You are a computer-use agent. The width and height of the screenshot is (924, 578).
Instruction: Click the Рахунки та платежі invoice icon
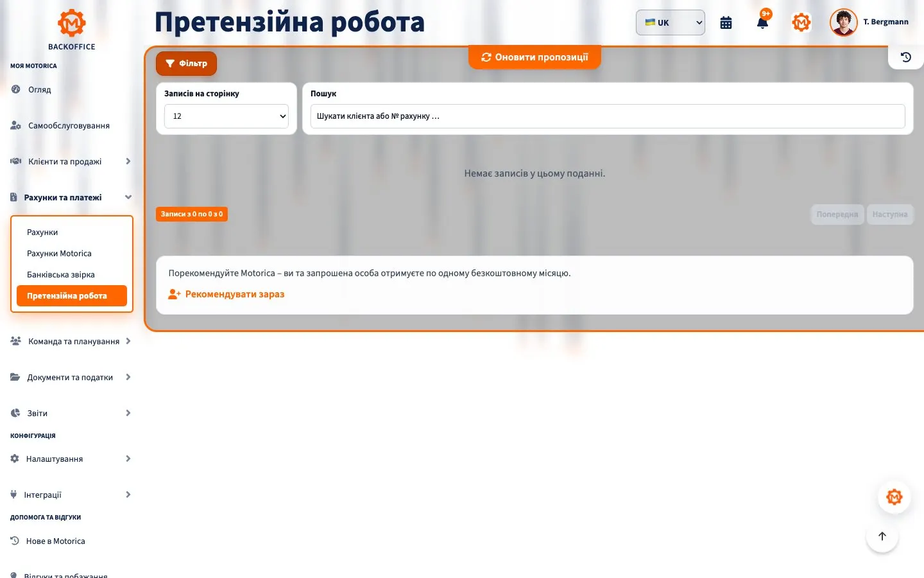(13, 197)
